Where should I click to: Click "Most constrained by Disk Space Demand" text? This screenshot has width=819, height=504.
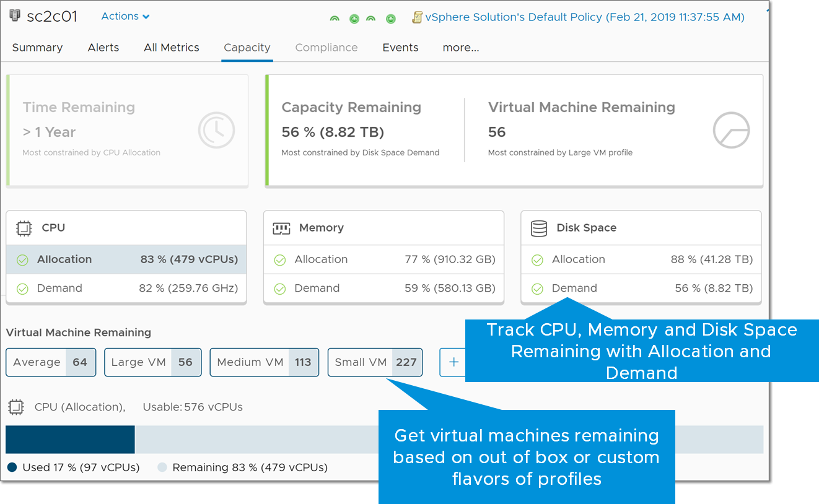coord(361,152)
